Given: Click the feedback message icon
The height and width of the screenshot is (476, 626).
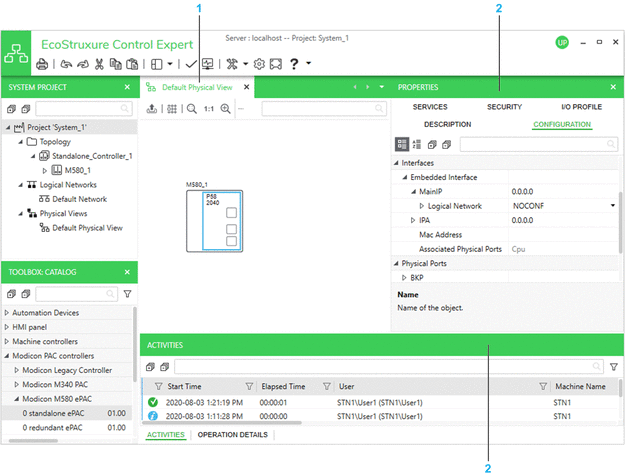Looking at the screenshot, I should click(x=276, y=64).
